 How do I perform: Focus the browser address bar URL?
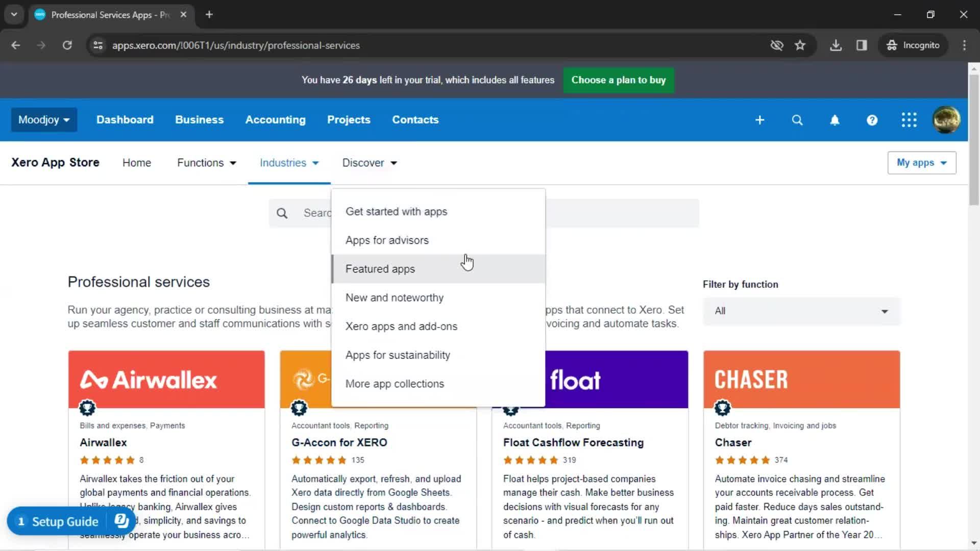236,45
